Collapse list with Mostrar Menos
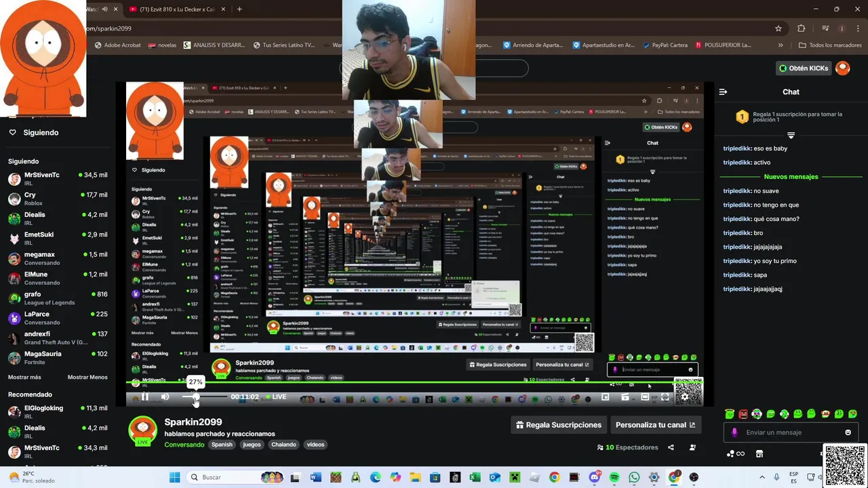Screen dimensions: 868x488 87,377
